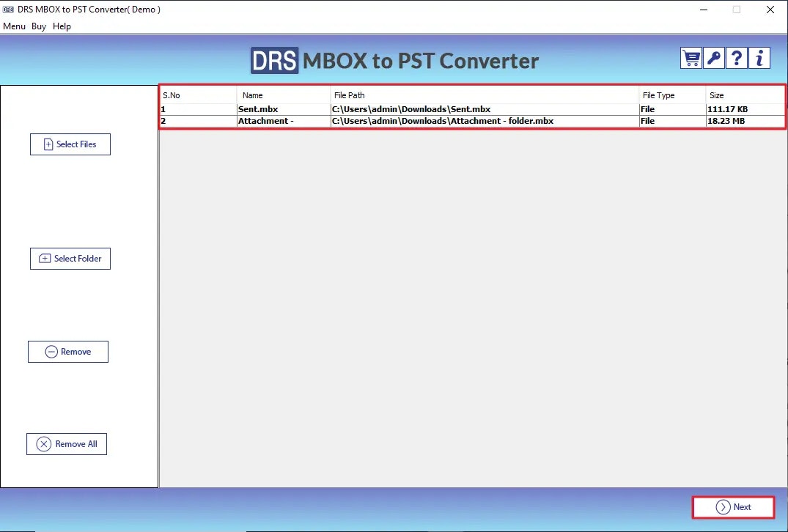Viewport: 788px width, 532px height.
Task: Click the DRS app icon in title bar
Action: [8, 10]
